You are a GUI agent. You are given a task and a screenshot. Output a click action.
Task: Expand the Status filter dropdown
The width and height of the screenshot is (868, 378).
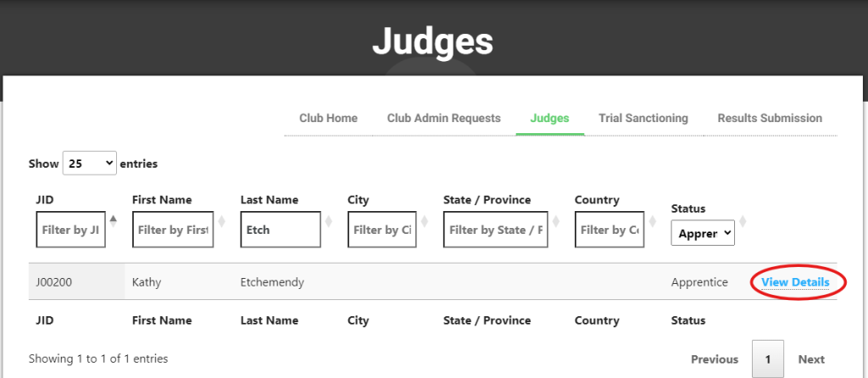tap(703, 233)
